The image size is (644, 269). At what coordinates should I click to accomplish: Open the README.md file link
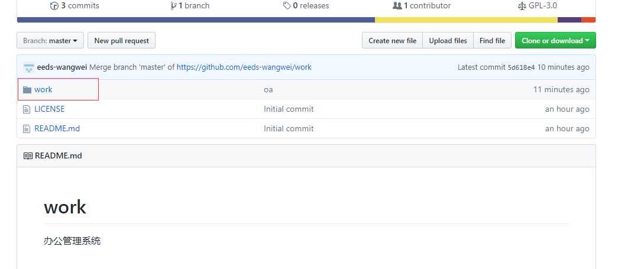(x=57, y=128)
